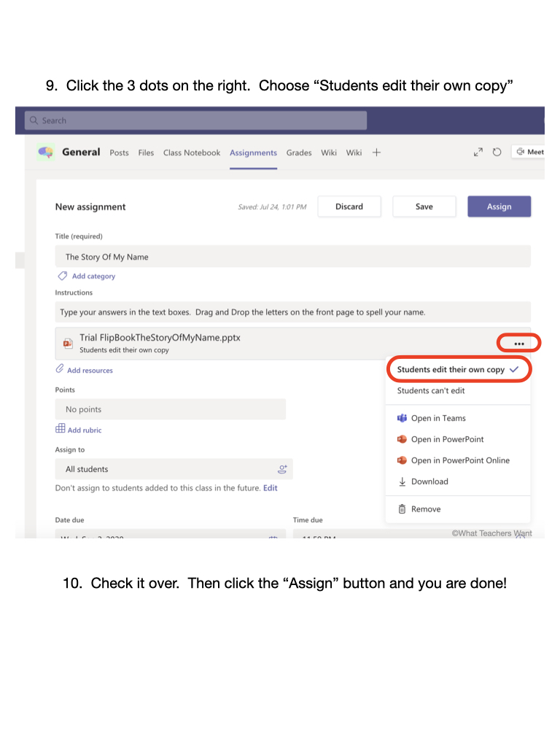Choose Students can't edit option
This screenshot has width=560, height=747.
(431, 390)
